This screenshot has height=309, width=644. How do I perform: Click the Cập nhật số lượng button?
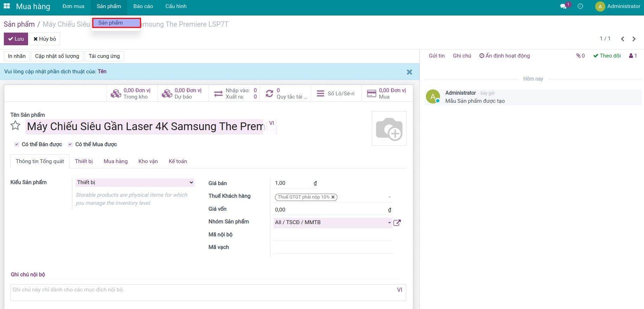pos(57,56)
